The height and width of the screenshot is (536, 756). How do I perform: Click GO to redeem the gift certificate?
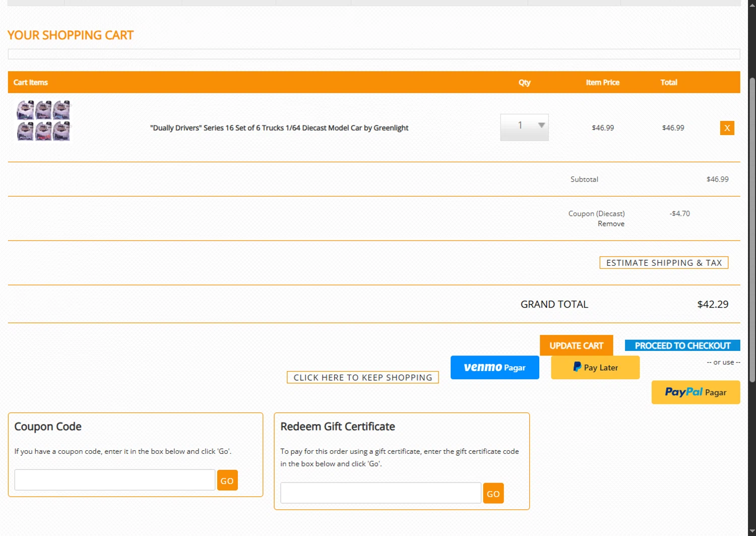493,494
